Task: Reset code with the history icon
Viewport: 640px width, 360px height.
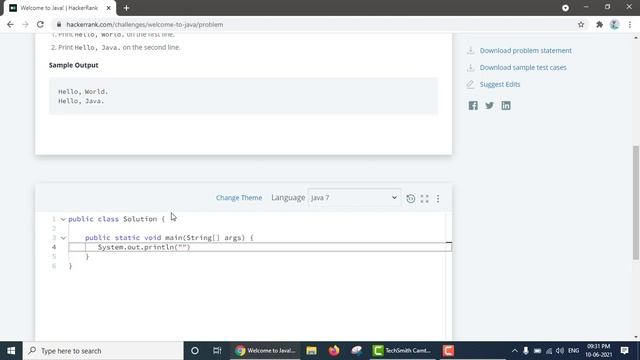Action: coord(411,198)
